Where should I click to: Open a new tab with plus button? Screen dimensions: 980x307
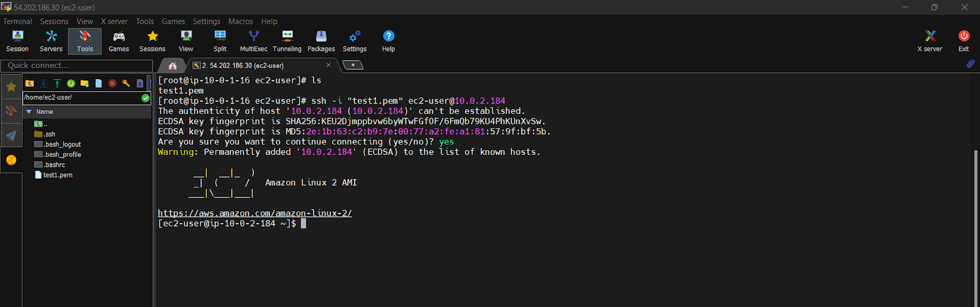[x=353, y=65]
